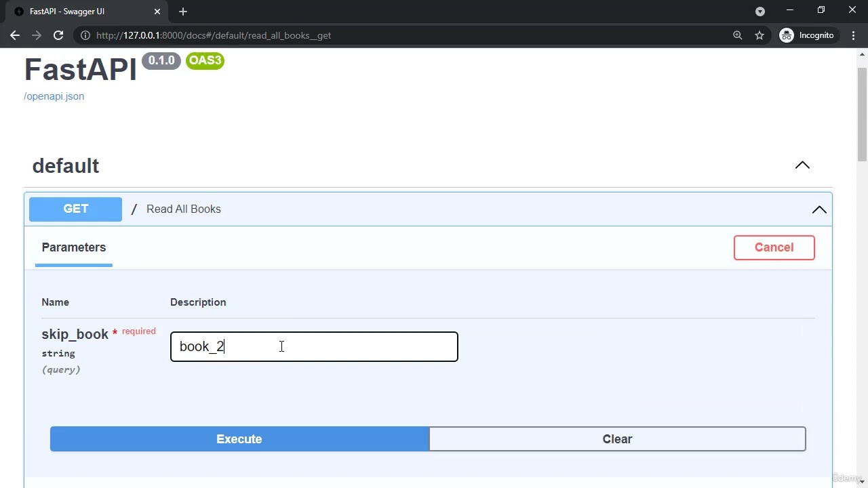
Task: Restore down the browser window
Action: (821, 10)
